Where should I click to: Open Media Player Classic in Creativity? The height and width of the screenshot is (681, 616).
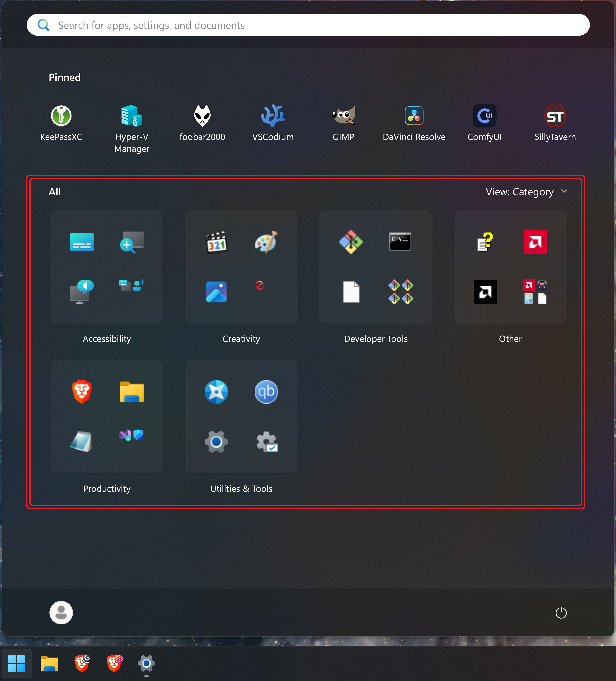tap(216, 242)
